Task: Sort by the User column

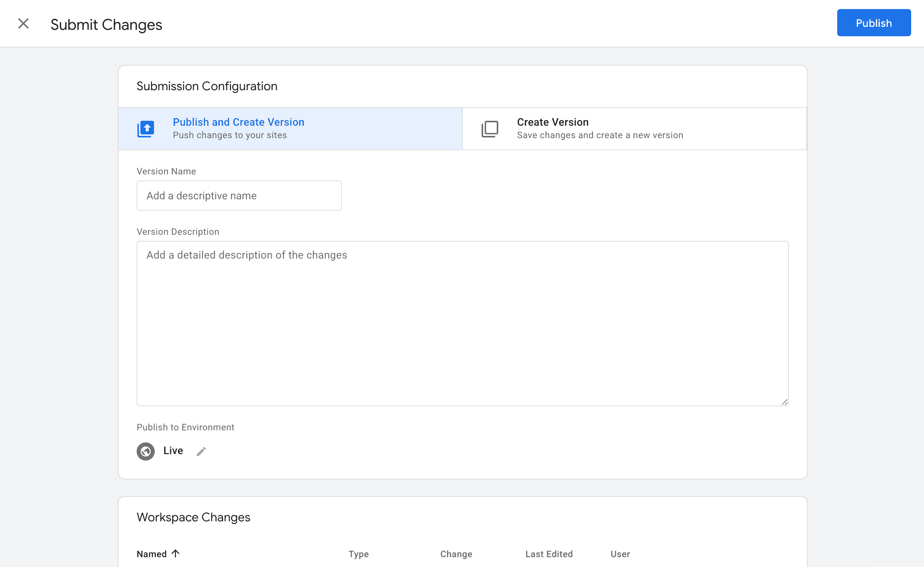Action: coord(620,554)
